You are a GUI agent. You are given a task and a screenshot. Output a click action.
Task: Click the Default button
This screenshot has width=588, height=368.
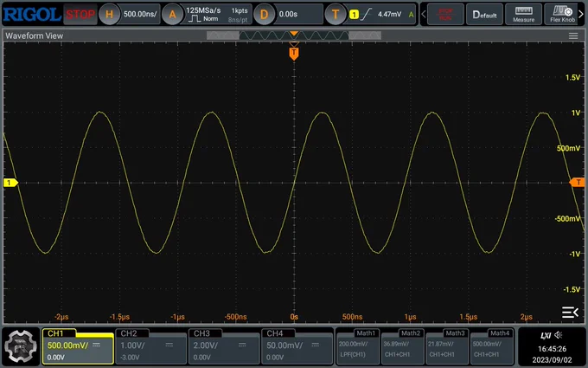point(484,14)
